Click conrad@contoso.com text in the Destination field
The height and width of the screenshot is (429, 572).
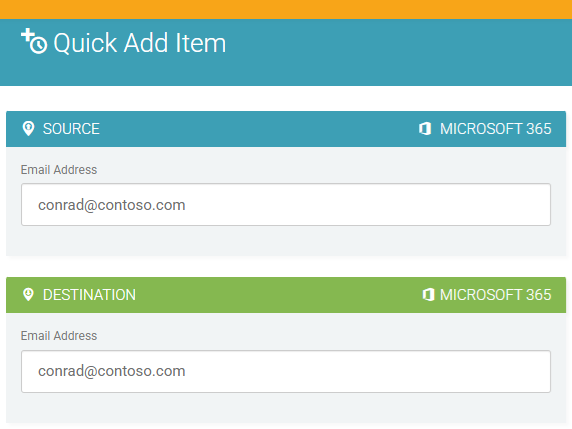coord(112,371)
